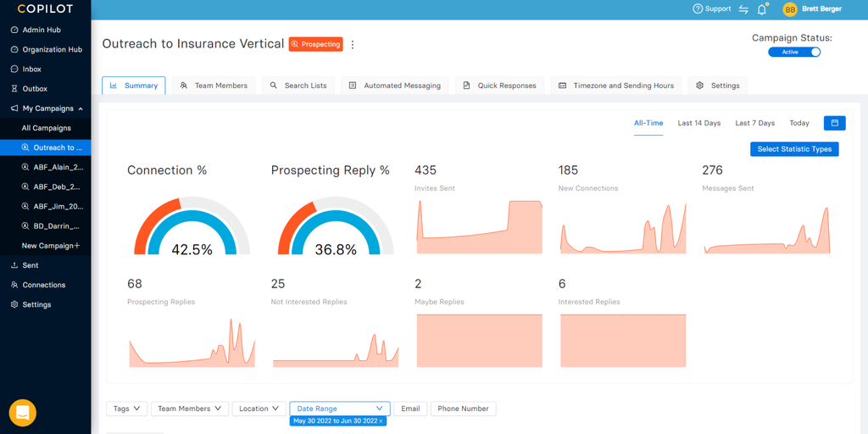Click the 435 Invites Sent value

(426, 170)
